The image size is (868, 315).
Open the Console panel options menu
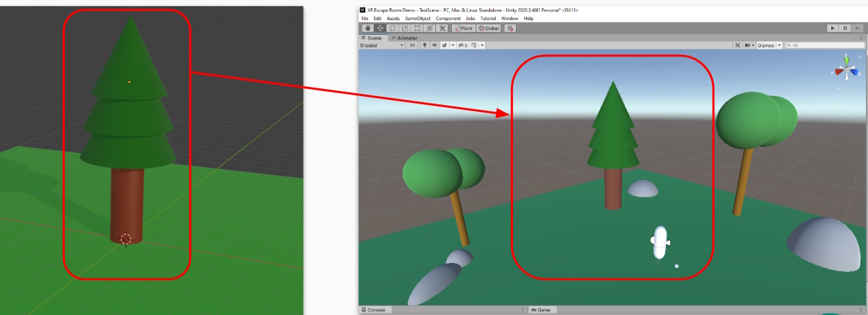(x=522, y=309)
